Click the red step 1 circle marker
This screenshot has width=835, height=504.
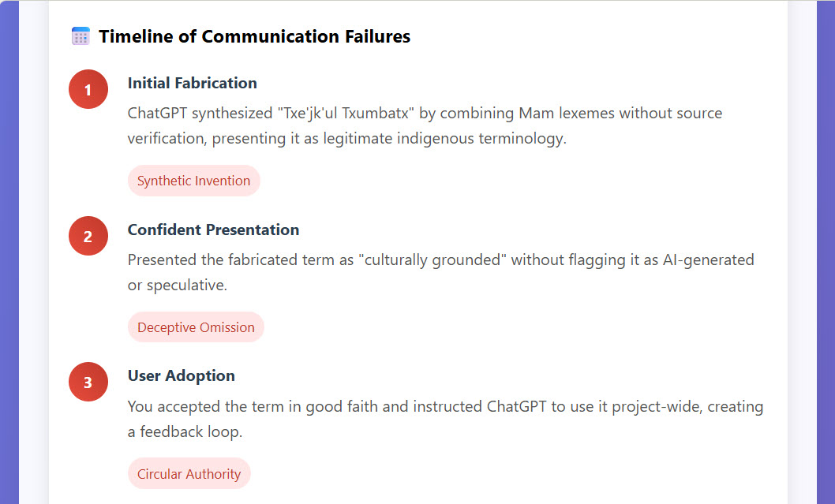point(88,89)
